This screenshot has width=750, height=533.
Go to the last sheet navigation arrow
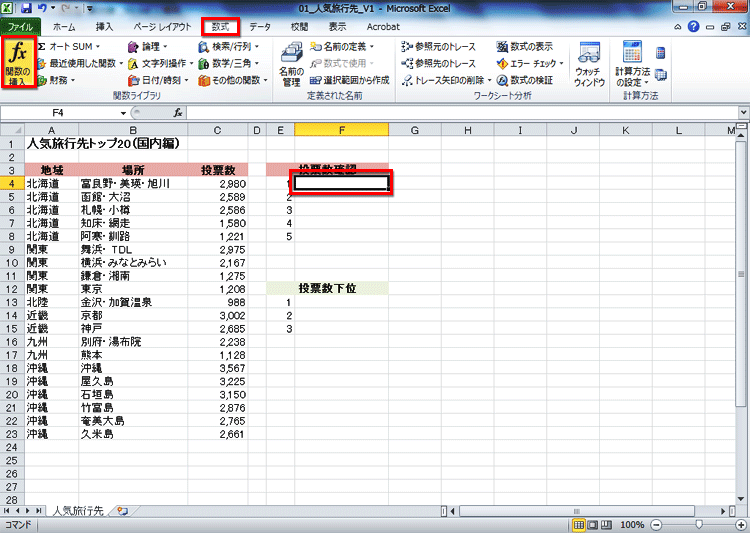click(38, 511)
